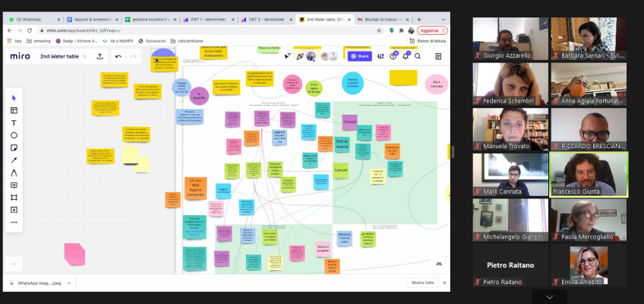The width and height of the screenshot is (644, 304).
Task: Click the Miro reactions party icon
Action: point(300,56)
